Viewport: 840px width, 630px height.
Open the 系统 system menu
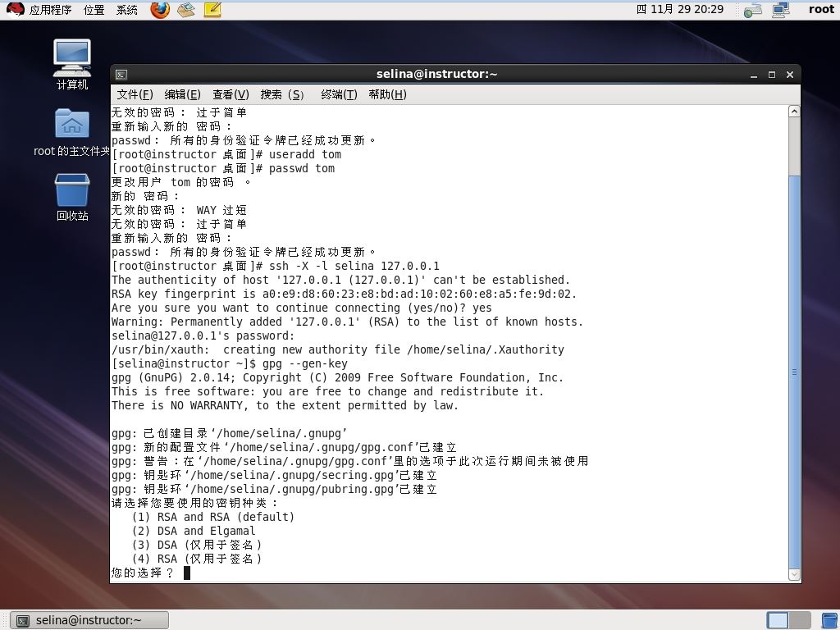127,10
